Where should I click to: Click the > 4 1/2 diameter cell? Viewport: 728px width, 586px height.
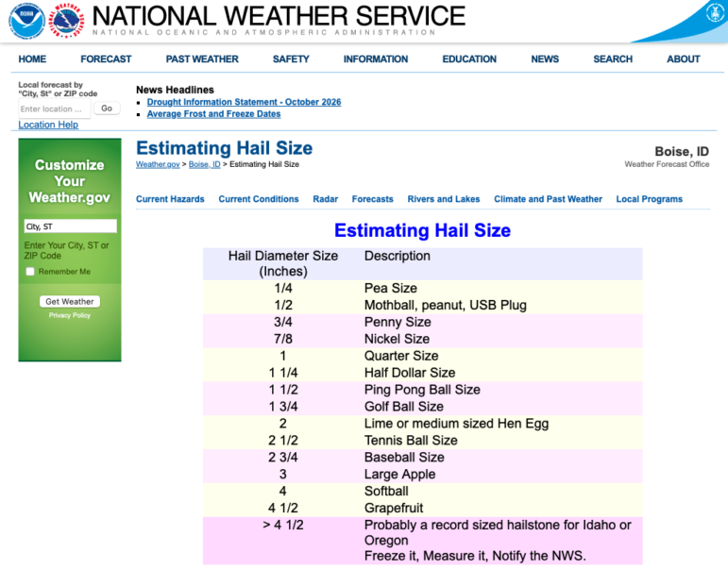[283, 525]
